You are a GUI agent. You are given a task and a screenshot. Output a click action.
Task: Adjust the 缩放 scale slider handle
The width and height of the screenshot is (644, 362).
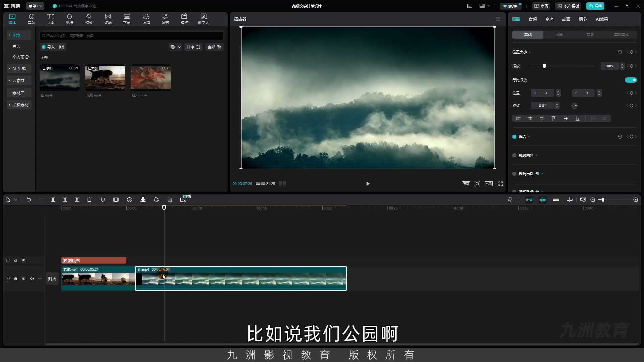point(544,66)
